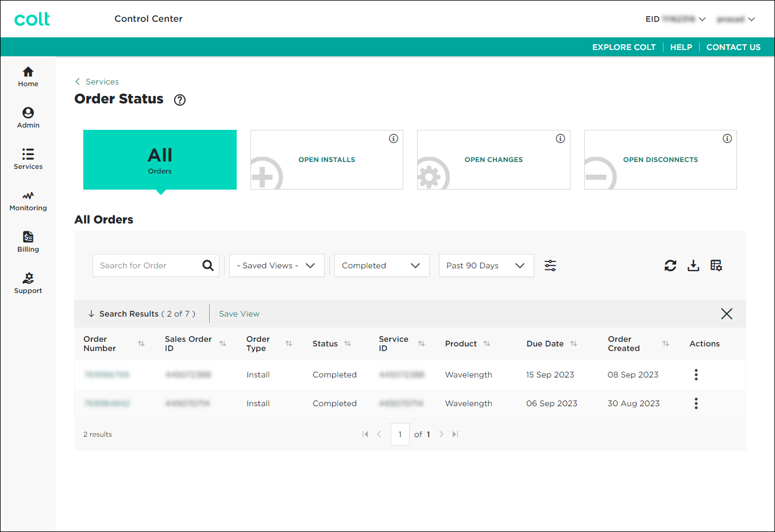Click the Colt logo
Image resolution: width=775 pixels, height=532 pixels.
32,19
